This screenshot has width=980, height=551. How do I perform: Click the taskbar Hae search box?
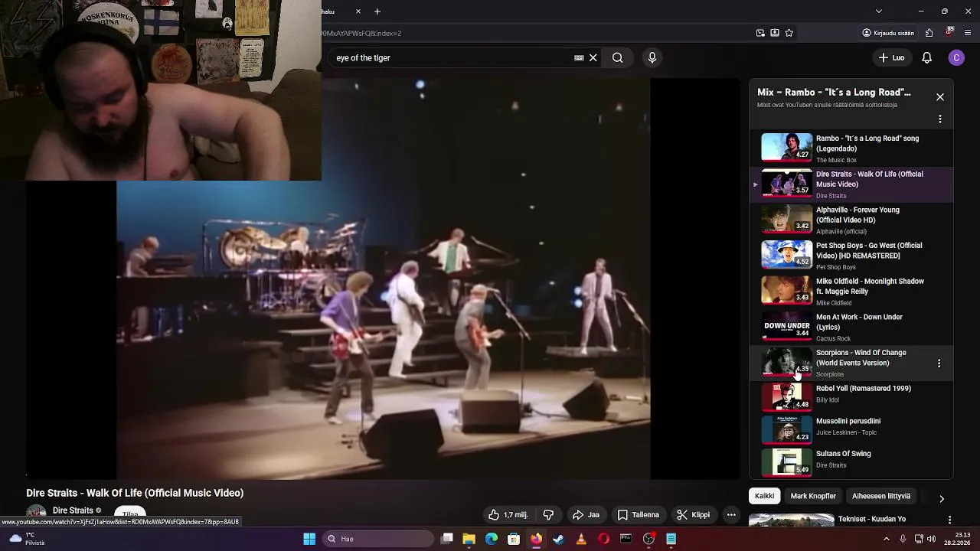click(x=378, y=539)
